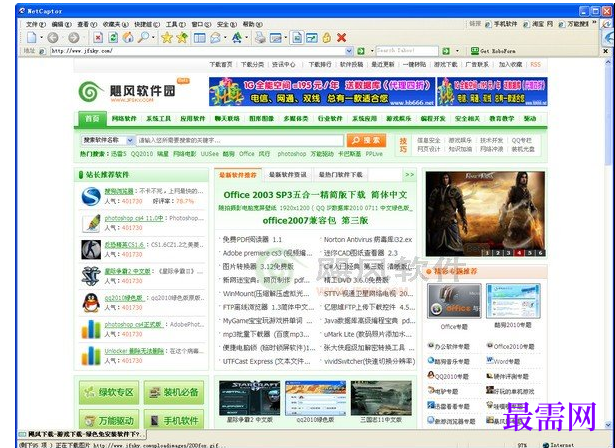Click the Sogou browser icon in recommended list
The width and height of the screenshot is (615, 448).
click(91, 196)
